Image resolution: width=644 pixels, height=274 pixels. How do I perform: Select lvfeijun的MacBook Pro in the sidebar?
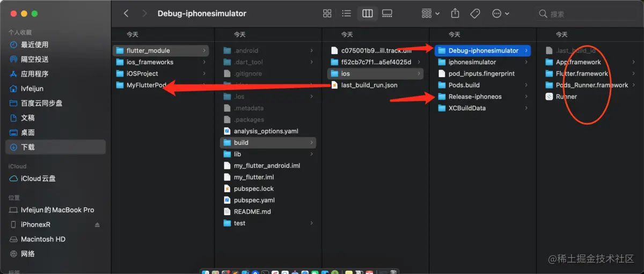tap(55, 210)
